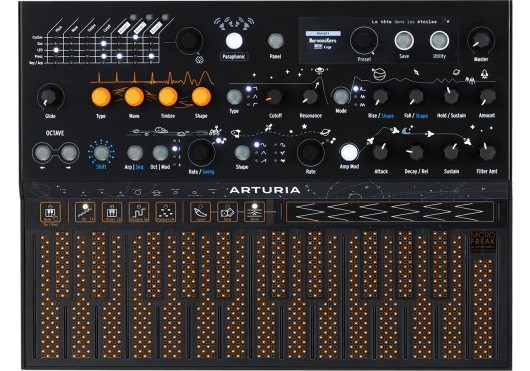Toggle the Arp | Seq button

[135, 153]
